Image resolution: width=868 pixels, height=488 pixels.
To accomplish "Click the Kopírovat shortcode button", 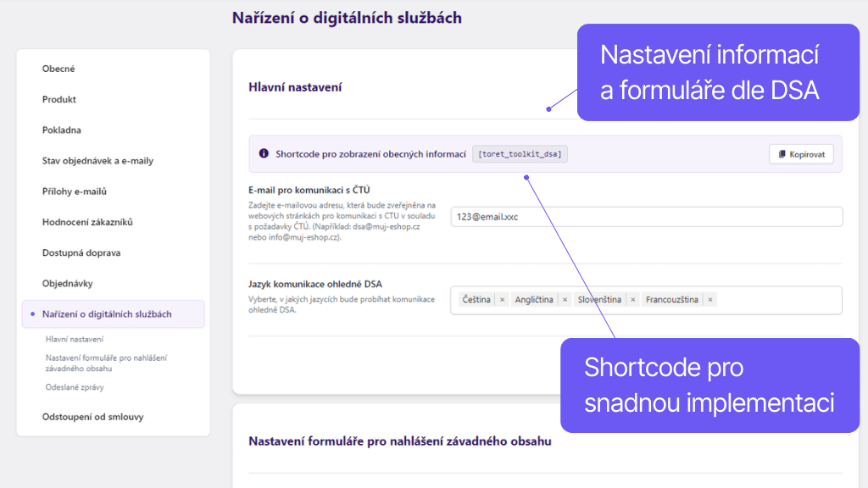I will point(802,154).
